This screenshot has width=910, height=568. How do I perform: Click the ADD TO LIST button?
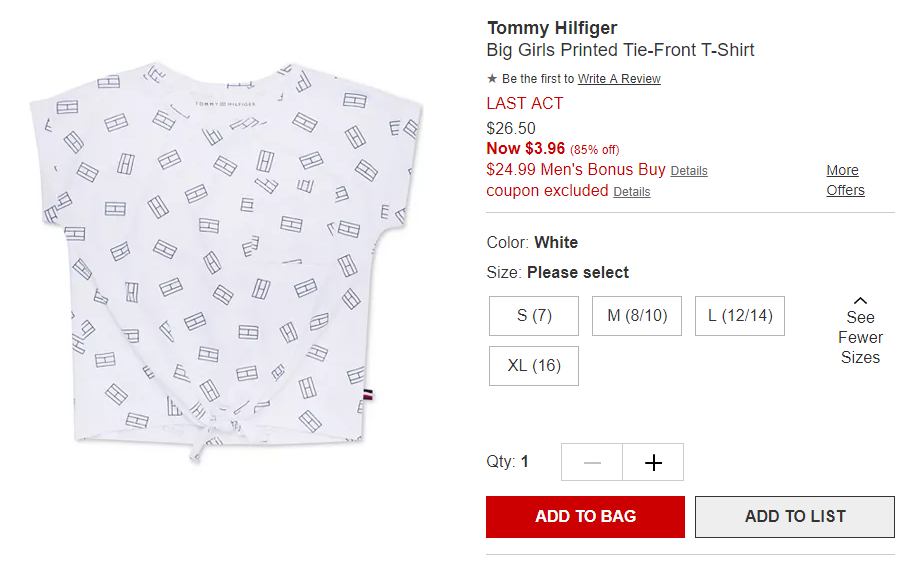click(x=795, y=516)
